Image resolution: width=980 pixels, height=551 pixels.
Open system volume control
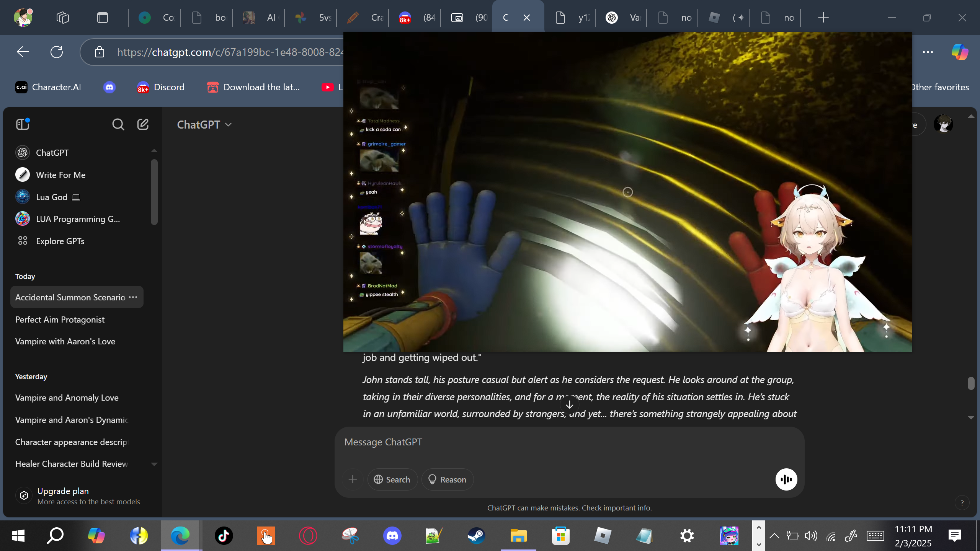[811, 536]
